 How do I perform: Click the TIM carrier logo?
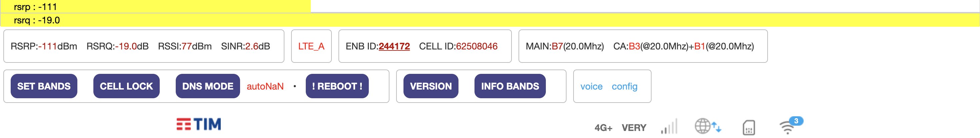coord(199,124)
